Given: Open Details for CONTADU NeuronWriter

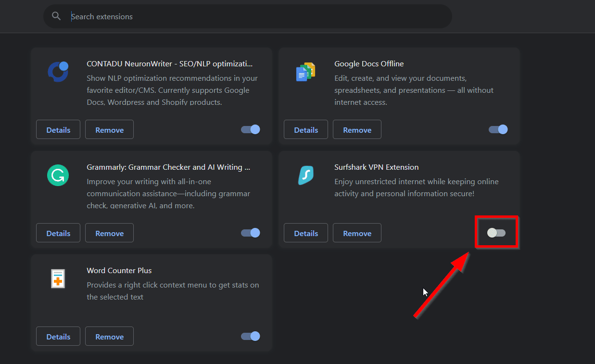Looking at the screenshot, I should (x=58, y=130).
